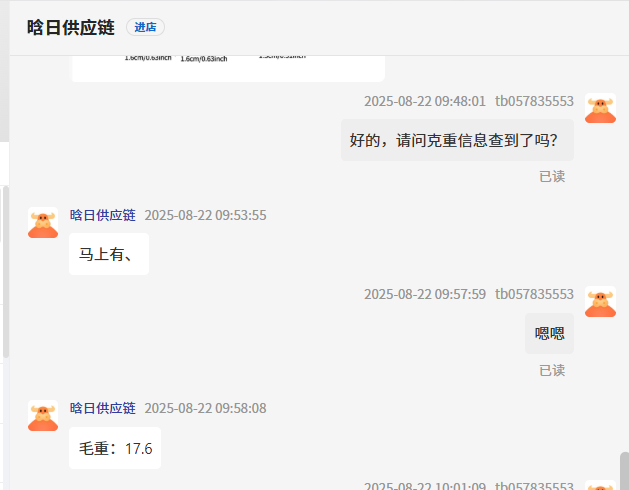Click the left panel vertical scrollbar

5,270
